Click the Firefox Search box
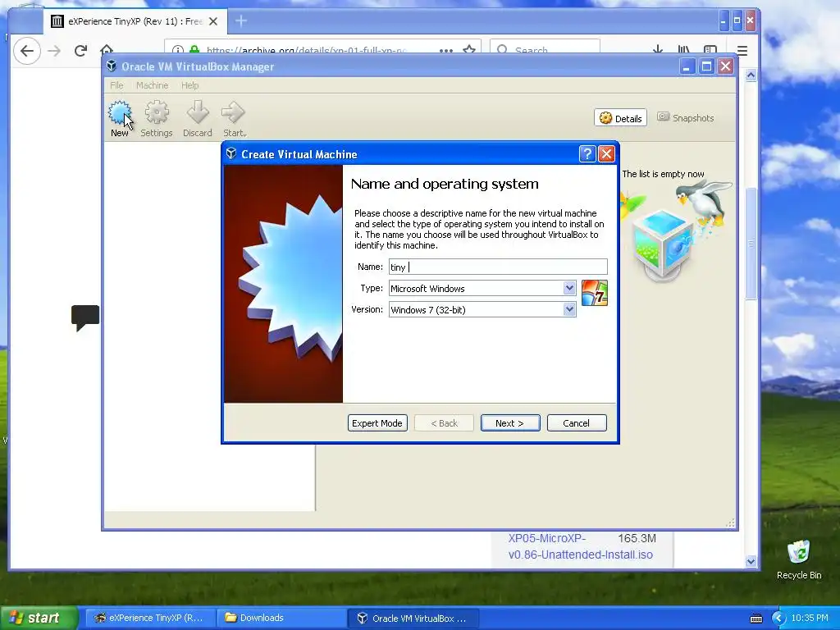840x630 pixels. [x=545, y=47]
